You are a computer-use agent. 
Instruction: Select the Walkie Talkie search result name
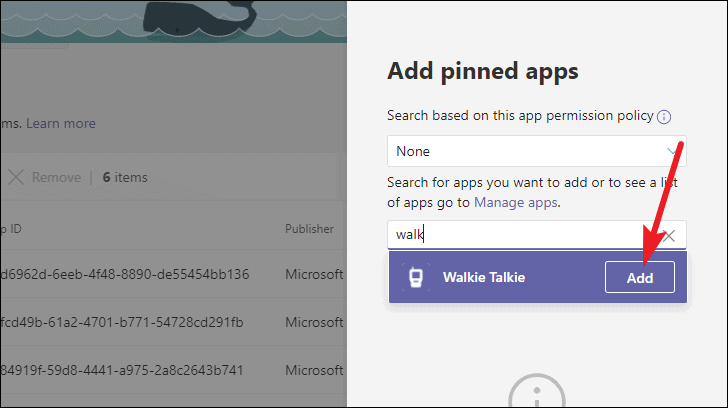(483, 278)
